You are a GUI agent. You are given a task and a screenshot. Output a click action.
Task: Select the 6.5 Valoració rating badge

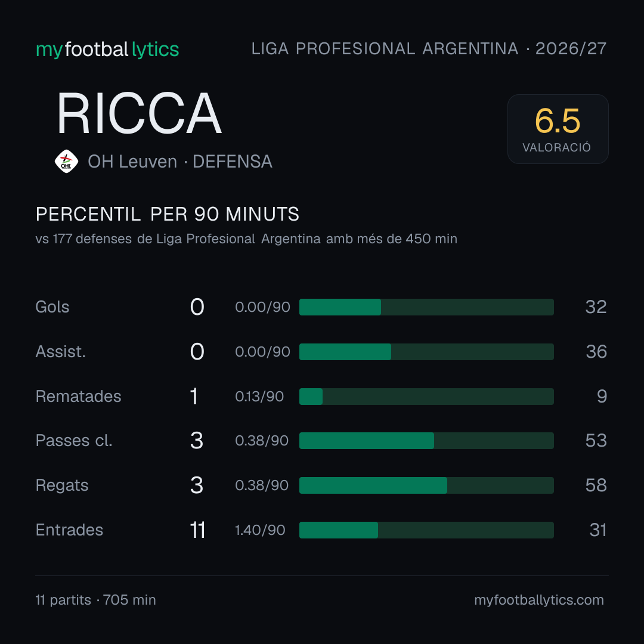(x=558, y=129)
